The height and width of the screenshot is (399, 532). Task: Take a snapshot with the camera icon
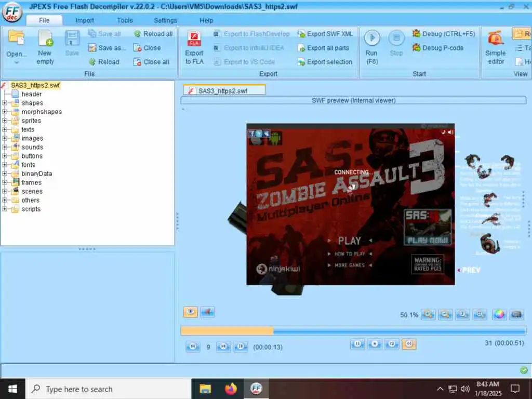point(517,314)
